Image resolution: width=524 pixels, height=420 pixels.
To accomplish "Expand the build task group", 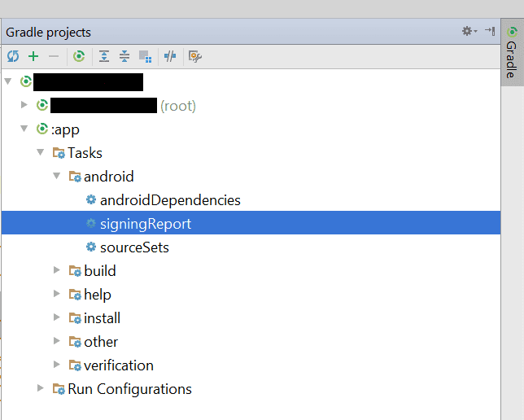I will [x=56, y=270].
